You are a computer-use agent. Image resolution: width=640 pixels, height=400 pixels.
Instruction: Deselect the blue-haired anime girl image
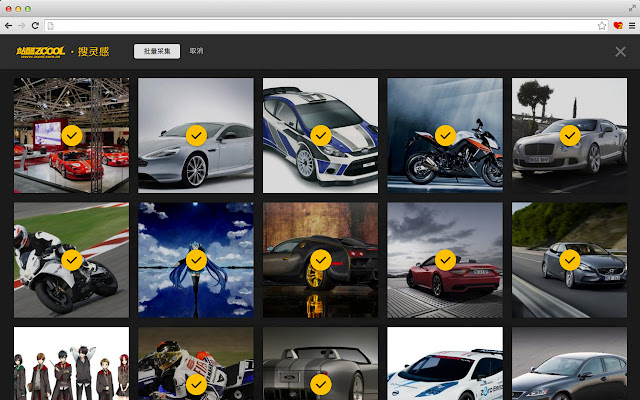point(196,260)
